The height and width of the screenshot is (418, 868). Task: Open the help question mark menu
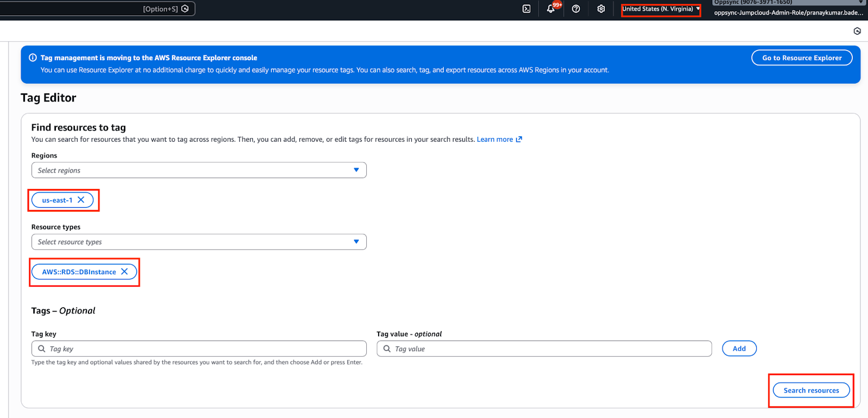[x=576, y=9]
